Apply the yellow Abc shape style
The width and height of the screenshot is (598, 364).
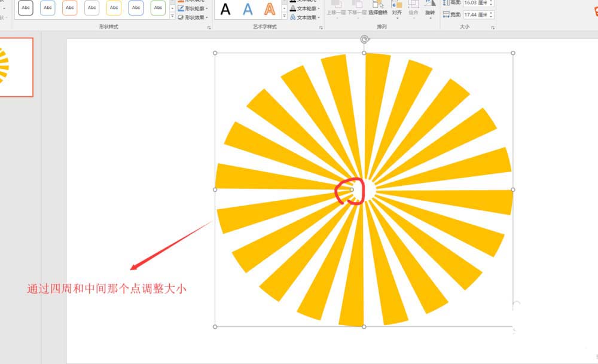[x=114, y=8]
